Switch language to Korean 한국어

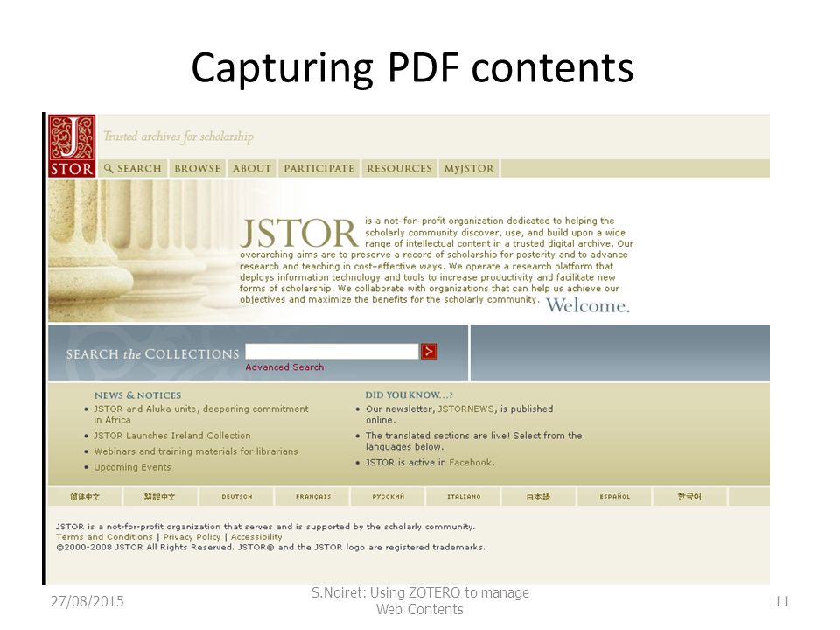click(689, 497)
